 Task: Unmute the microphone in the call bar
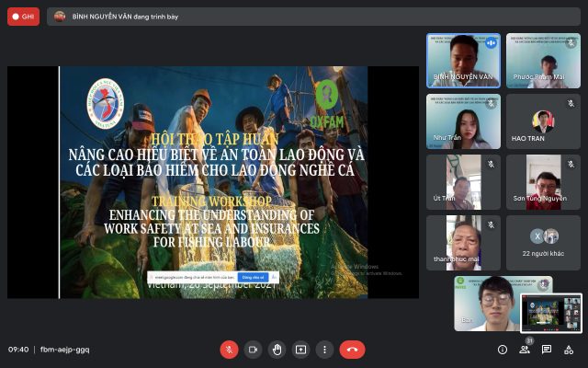(229, 350)
